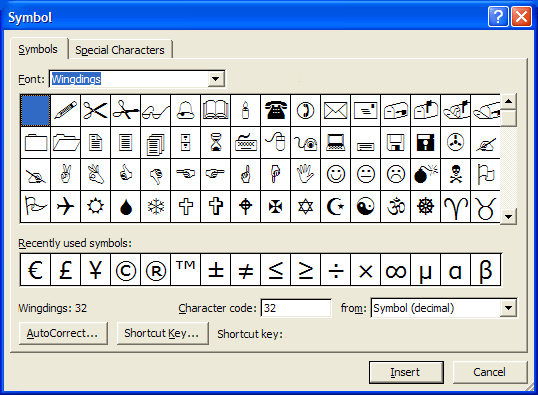Select the star and crescent symbol
This screenshot has height=395, width=538.
tap(336, 207)
